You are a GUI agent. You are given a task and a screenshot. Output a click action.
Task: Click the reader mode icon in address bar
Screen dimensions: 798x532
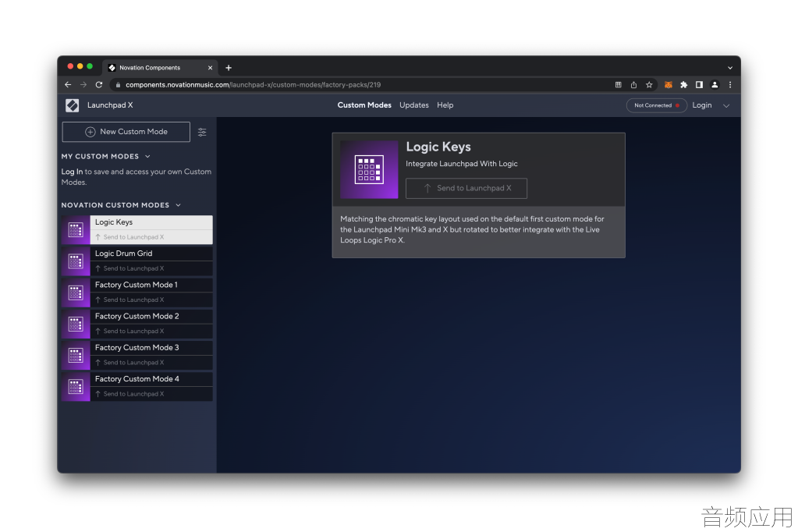pos(619,85)
